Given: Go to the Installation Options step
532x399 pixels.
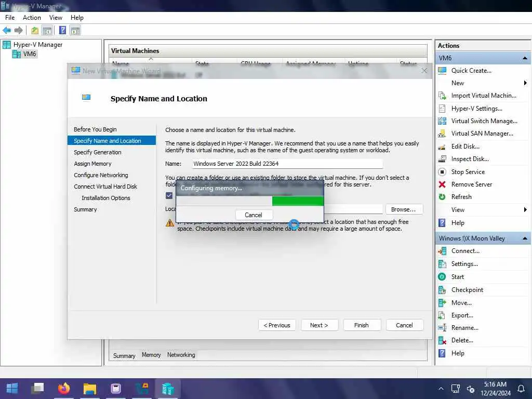Looking at the screenshot, I should click(106, 198).
